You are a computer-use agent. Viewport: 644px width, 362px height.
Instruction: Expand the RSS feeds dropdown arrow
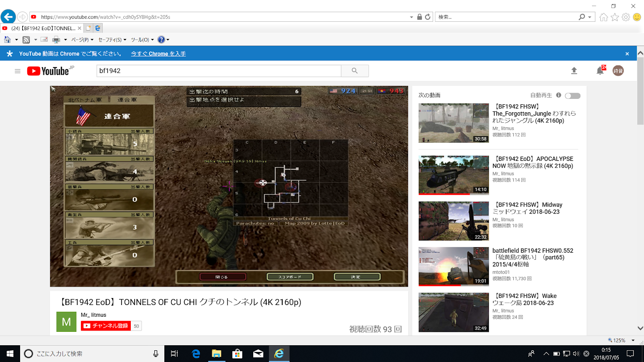35,40
